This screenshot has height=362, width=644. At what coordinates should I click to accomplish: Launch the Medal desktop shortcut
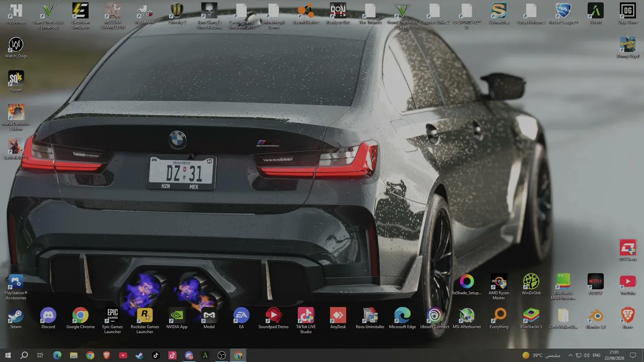(x=209, y=319)
